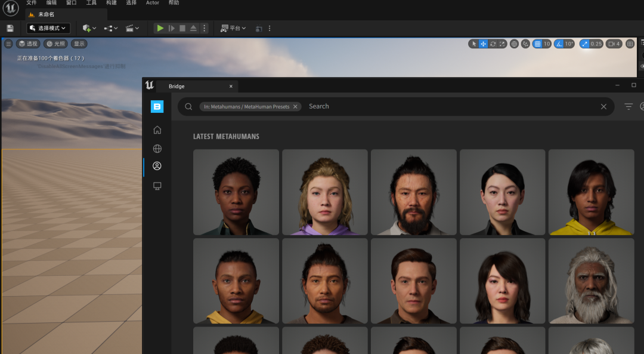Toggle world/local coordinate globe icon

514,44
